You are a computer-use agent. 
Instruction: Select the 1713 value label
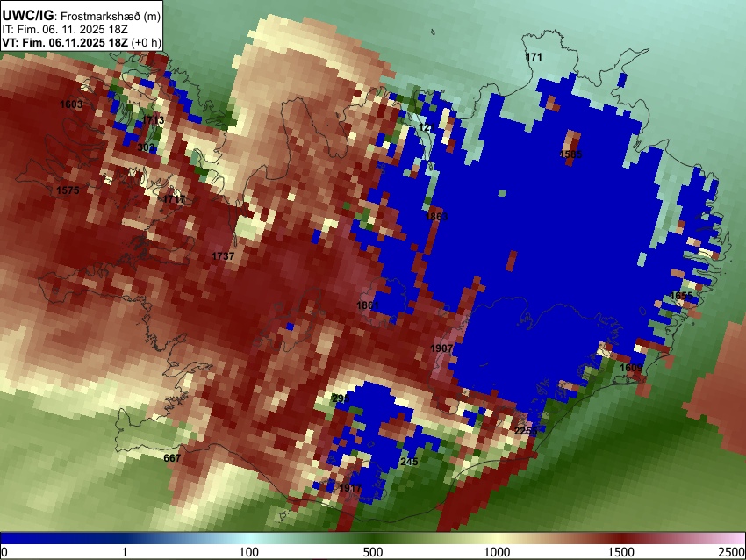tap(154, 120)
